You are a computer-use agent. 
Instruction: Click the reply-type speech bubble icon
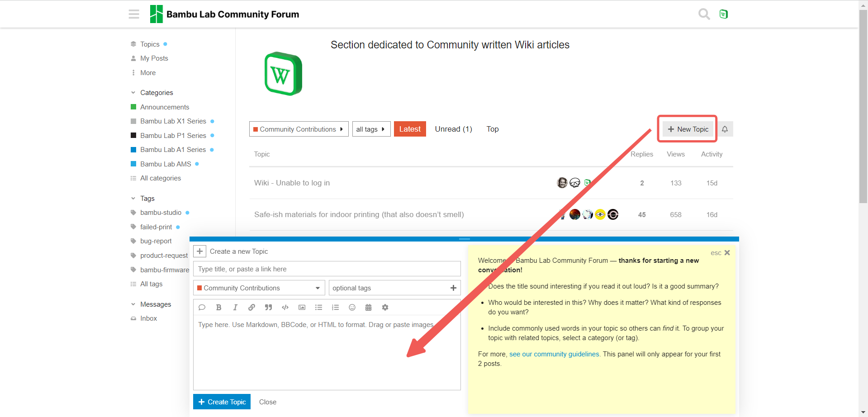point(202,308)
